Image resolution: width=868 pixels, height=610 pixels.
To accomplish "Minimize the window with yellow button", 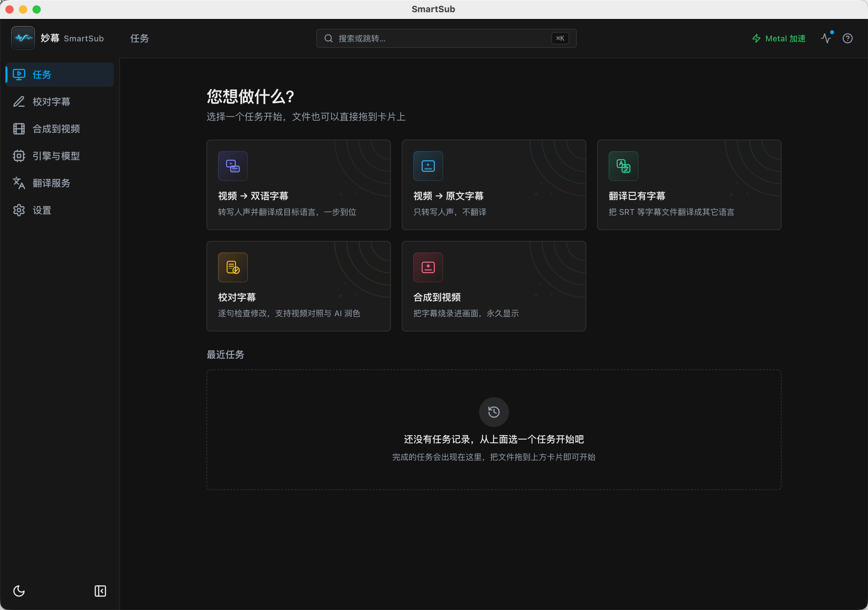I will (23, 9).
